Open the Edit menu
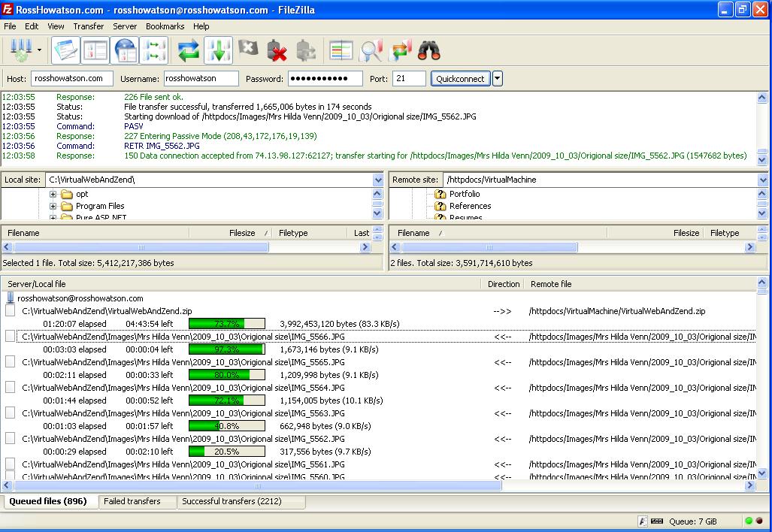 coord(32,26)
